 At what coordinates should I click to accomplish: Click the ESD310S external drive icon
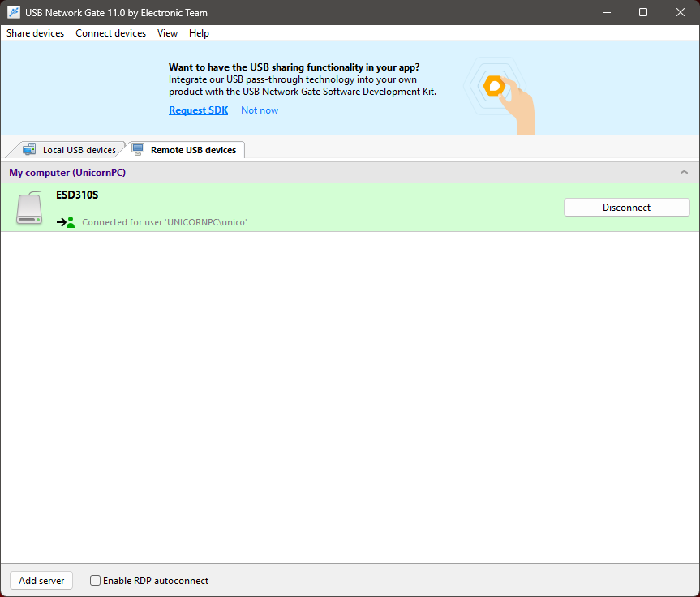[x=30, y=208]
